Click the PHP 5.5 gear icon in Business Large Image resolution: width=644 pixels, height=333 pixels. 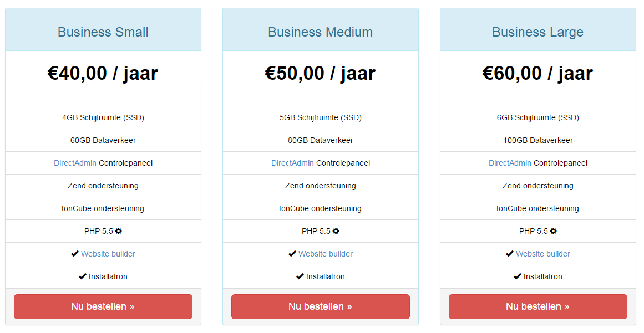click(x=553, y=231)
